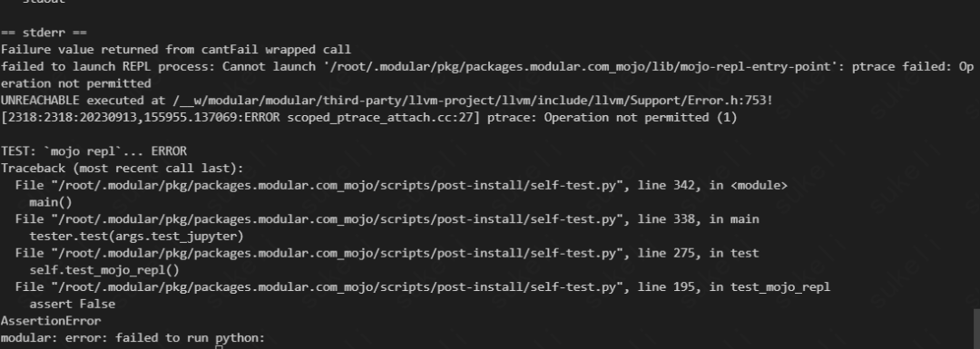Click the "tester.test(args.test_jupyter)" line

coord(136,236)
